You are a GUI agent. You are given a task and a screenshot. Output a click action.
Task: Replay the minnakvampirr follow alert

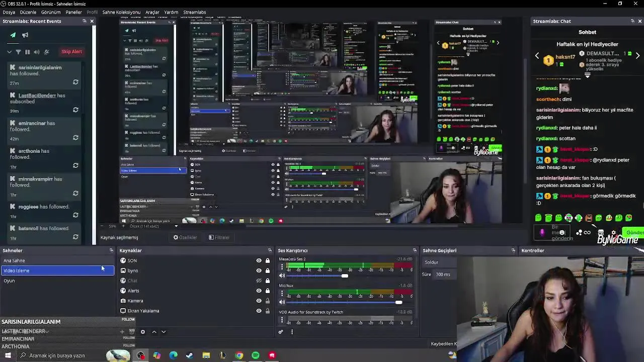(x=75, y=193)
